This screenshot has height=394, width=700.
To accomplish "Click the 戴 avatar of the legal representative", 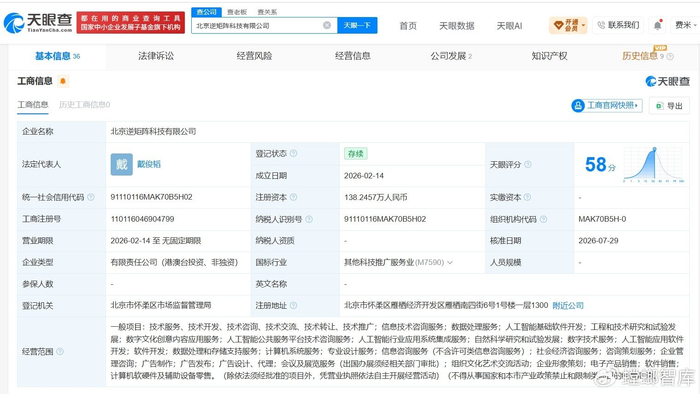I will [x=121, y=164].
